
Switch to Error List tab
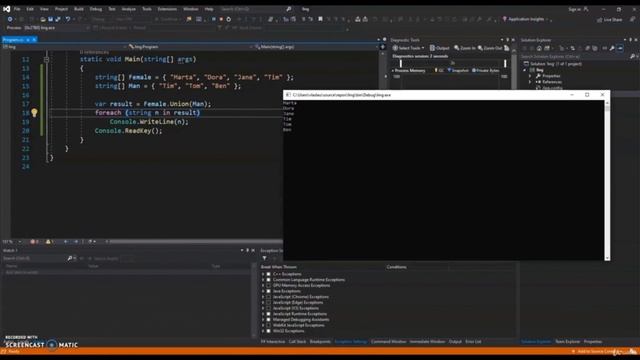click(473, 342)
